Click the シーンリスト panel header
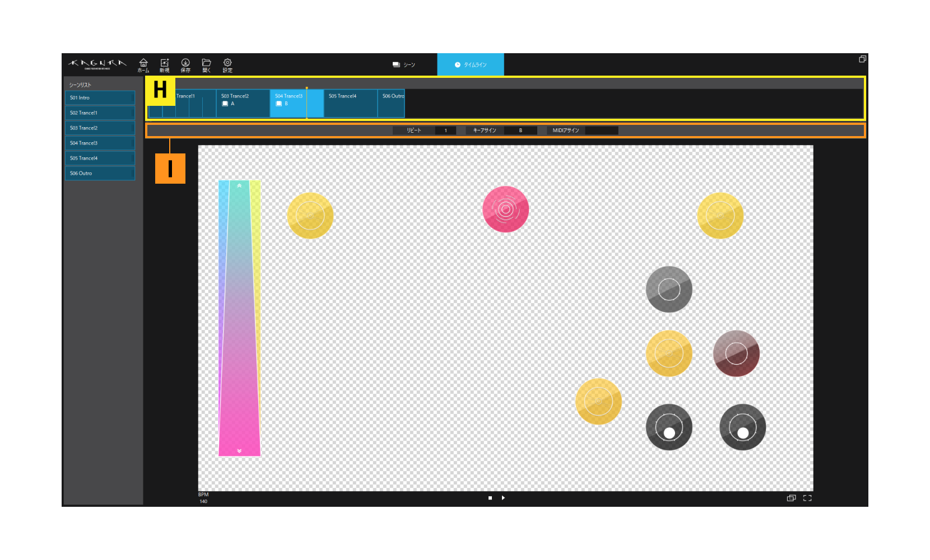930x560 pixels. [x=80, y=85]
